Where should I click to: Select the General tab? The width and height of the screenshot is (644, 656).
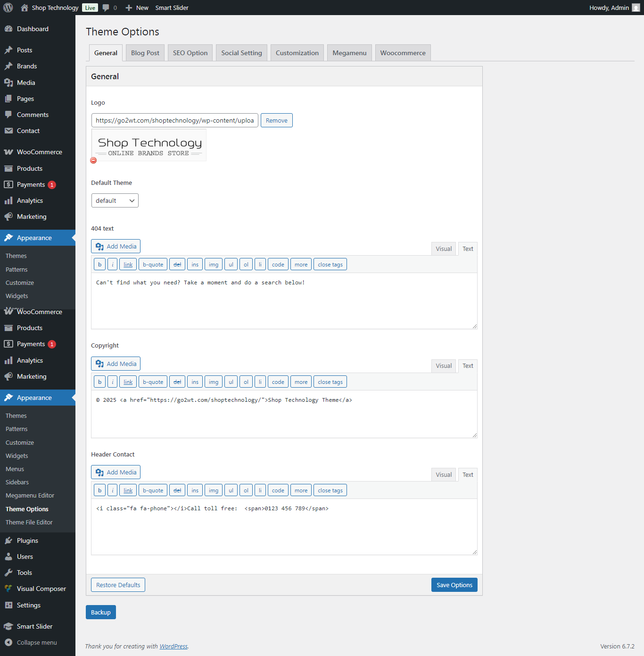coord(106,53)
